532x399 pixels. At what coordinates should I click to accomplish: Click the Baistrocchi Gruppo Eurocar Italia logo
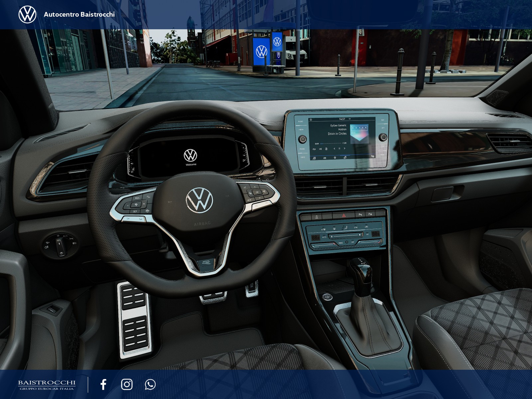click(47, 385)
